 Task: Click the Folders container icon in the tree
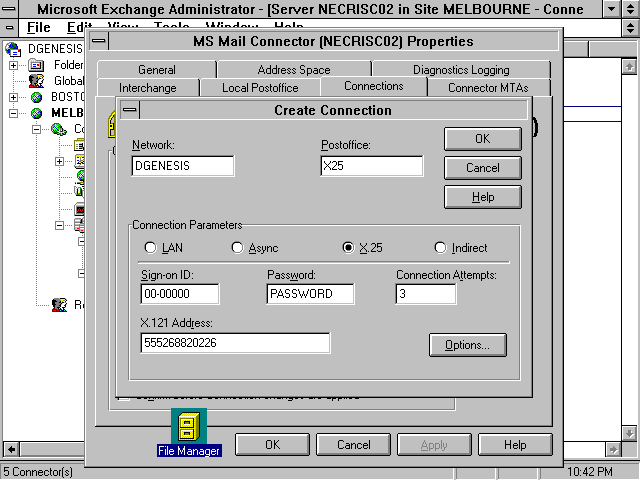[x=36, y=65]
